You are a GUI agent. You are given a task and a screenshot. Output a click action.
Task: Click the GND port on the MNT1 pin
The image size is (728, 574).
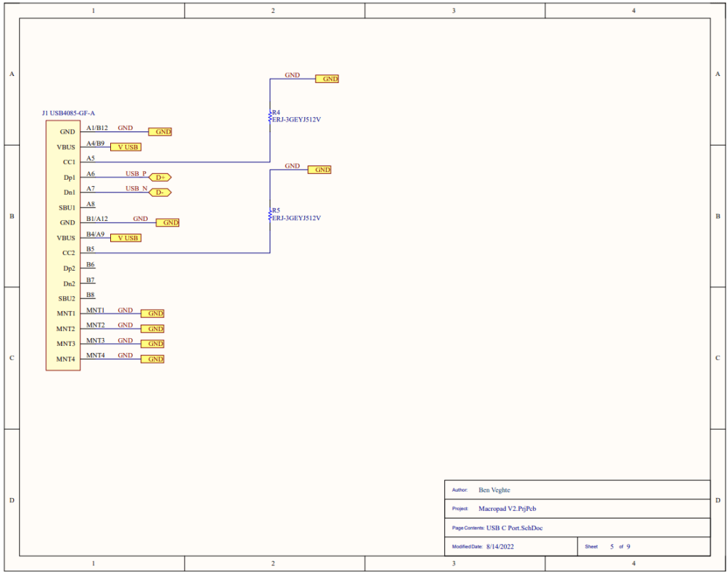coord(153,313)
